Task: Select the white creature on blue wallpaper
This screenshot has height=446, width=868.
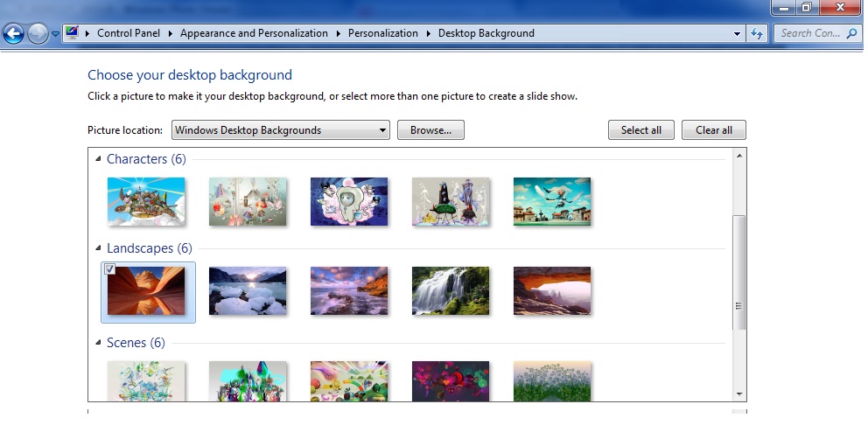Action: point(349,201)
